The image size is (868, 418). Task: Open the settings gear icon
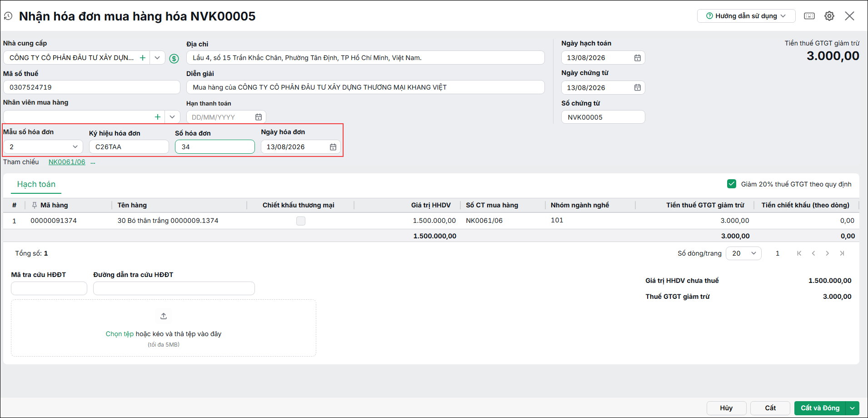coord(829,16)
